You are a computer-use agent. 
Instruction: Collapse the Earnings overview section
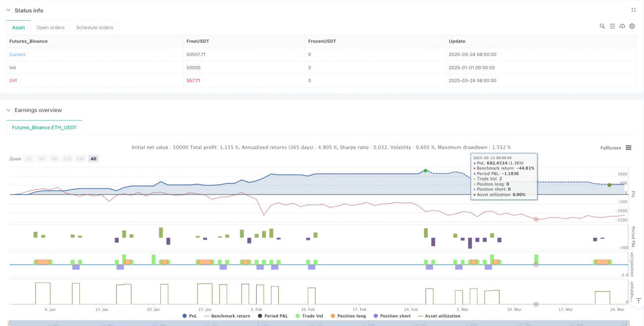pyautogui.click(x=8, y=110)
